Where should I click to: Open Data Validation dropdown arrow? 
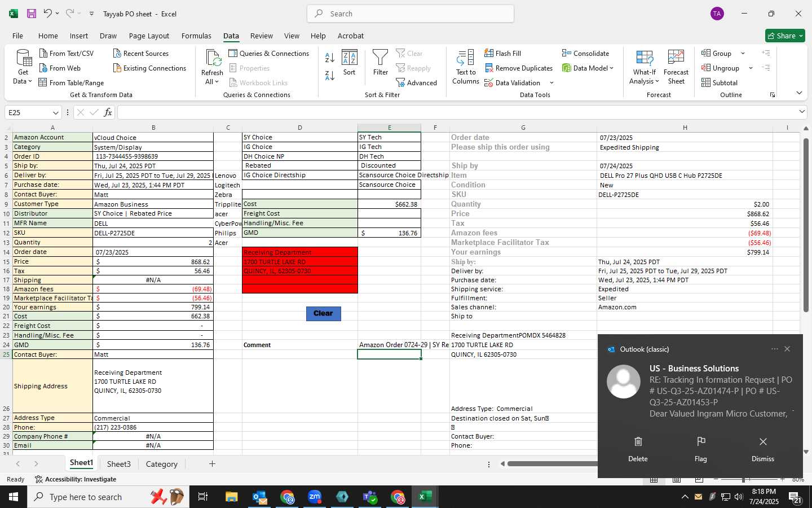coord(551,83)
